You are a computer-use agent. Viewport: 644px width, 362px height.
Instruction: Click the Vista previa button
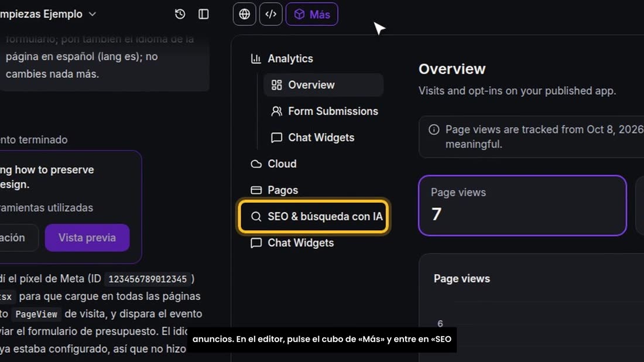point(87,237)
